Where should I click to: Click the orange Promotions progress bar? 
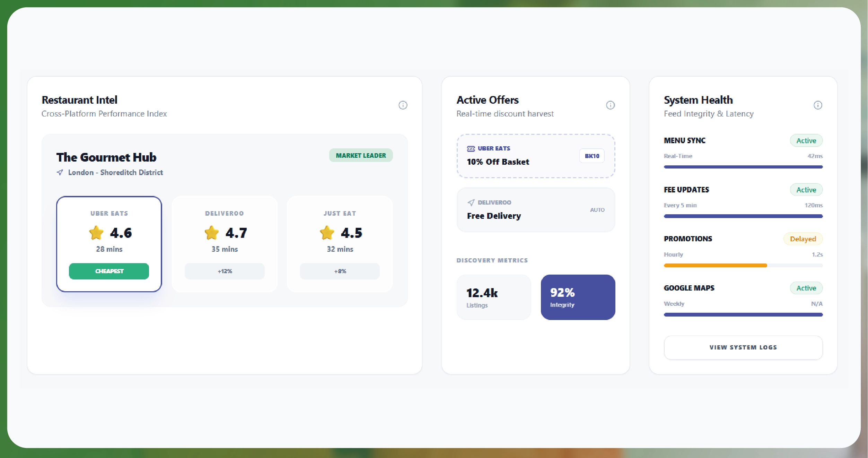coord(715,266)
